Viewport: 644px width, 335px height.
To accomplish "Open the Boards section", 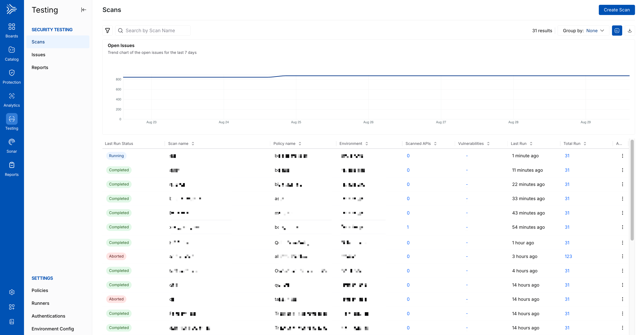I will coord(12,31).
